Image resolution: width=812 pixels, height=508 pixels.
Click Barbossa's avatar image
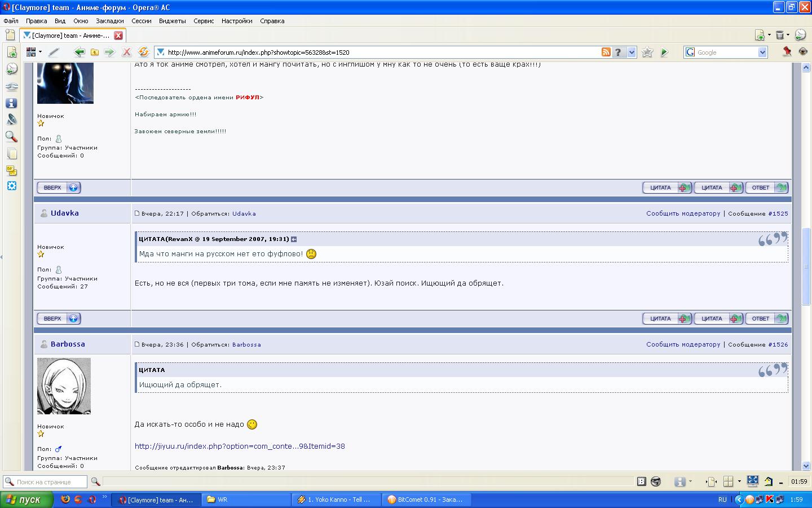(64, 386)
